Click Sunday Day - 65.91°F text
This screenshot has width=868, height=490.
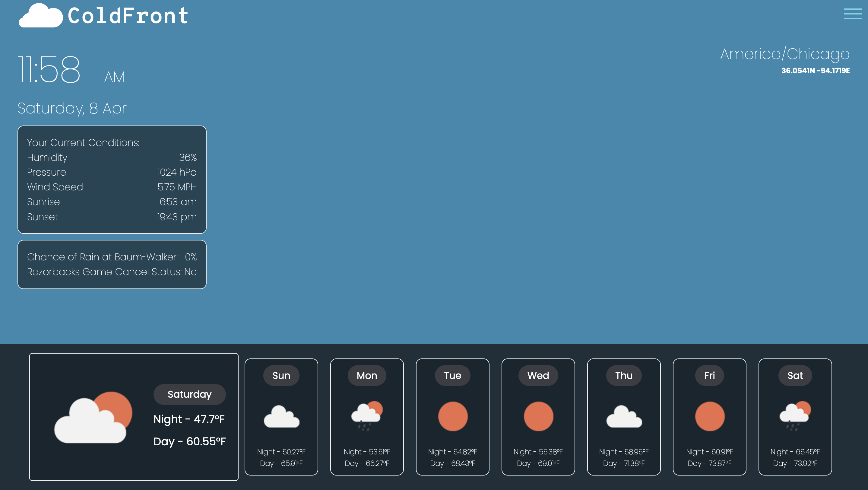281,463
